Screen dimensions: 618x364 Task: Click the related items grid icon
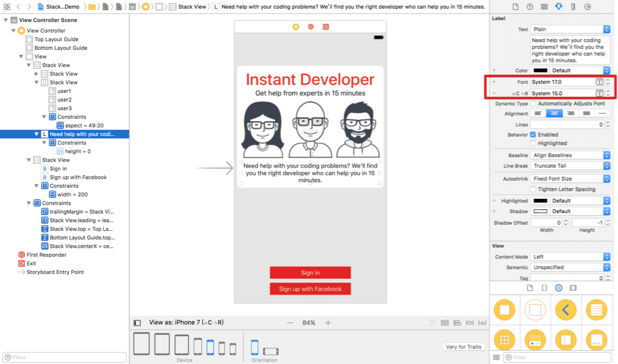(x=6, y=6)
